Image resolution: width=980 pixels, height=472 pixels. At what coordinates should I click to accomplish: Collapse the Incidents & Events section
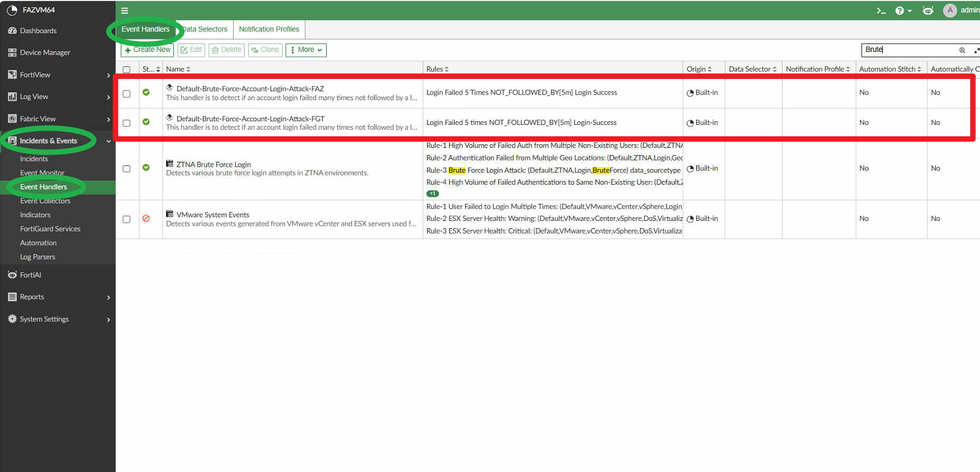coord(109,141)
